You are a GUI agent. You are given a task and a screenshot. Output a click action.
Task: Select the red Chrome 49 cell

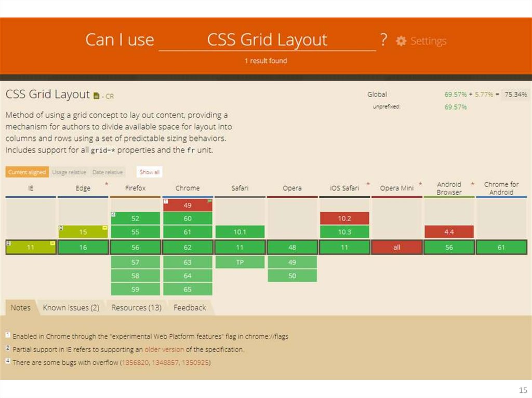[x=188, y=205]
